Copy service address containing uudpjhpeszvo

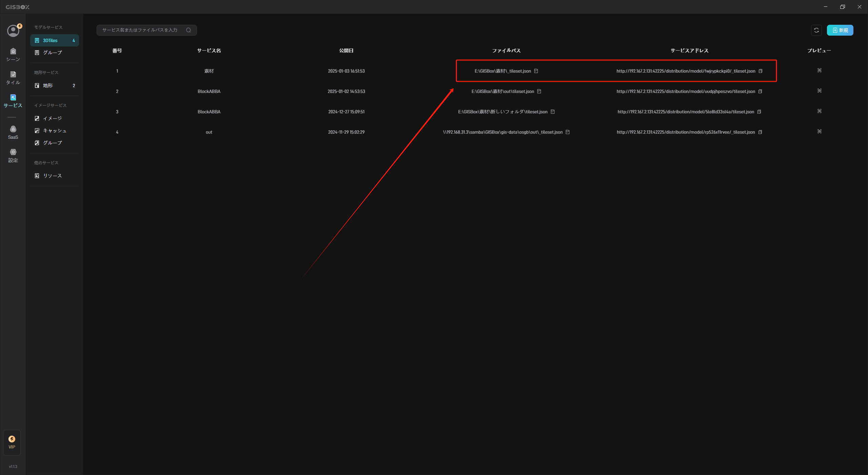760,91
